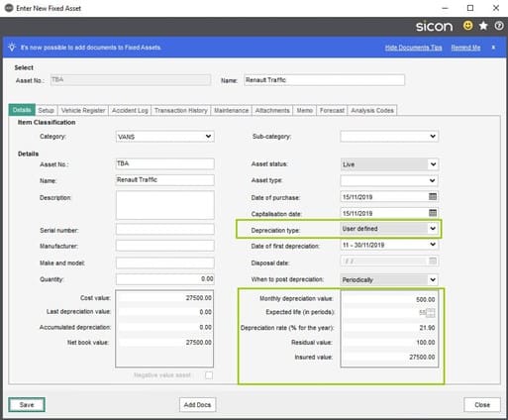This screenshot has width=508, height=420.
Task: Maximize the Enter New Fixed Asset window
Action: point(470,8)
